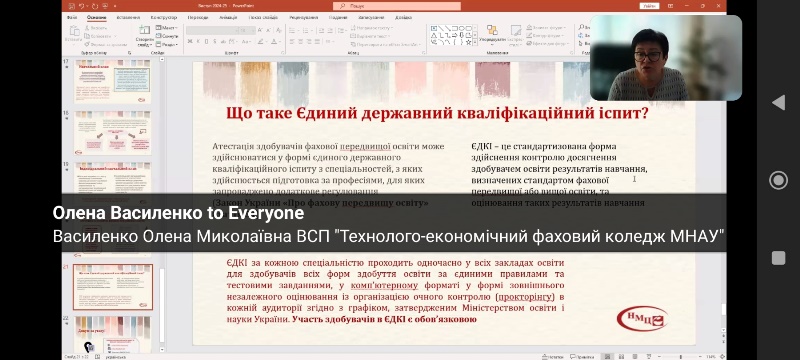Click the ribbon display options icon in the title bar
Image resolution: width=800 pixels, height=360 pixels.
point(669,6)
